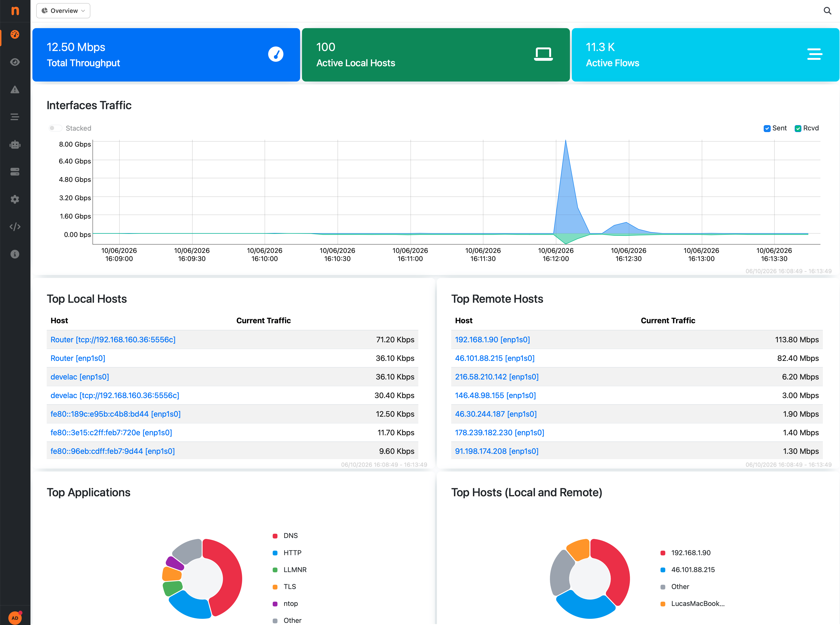Open the Help info sidebar icon
This screenshot has width=840, height=625.
point(15,254)
